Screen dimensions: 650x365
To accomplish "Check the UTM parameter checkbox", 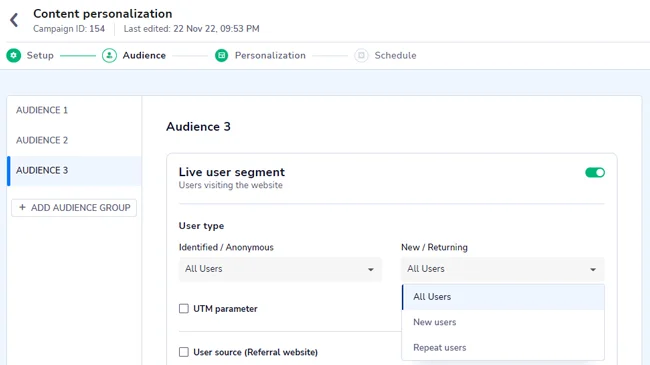I will pos(184,309).
